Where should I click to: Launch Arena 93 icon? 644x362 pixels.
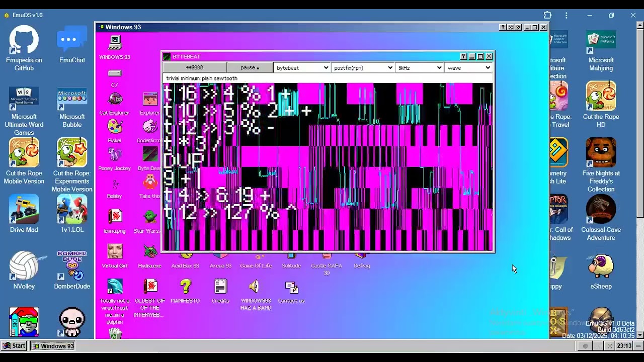tap(220, 261)
